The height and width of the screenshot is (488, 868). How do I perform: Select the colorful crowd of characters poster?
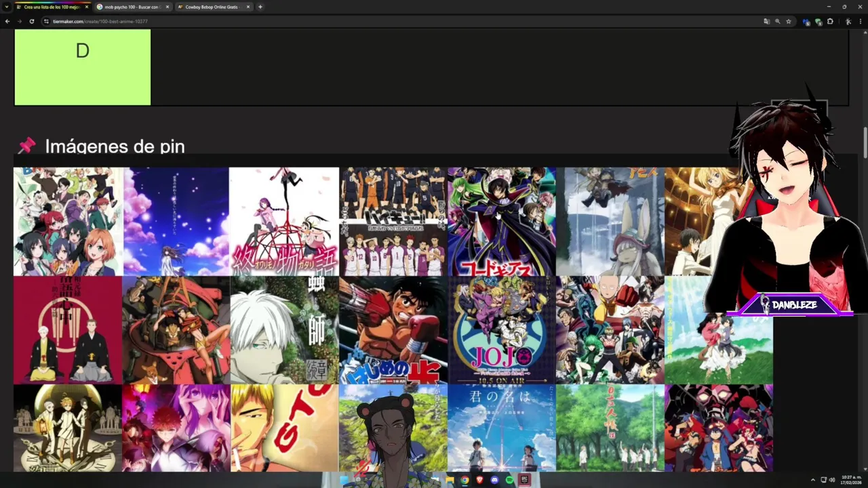coord(68,222)
